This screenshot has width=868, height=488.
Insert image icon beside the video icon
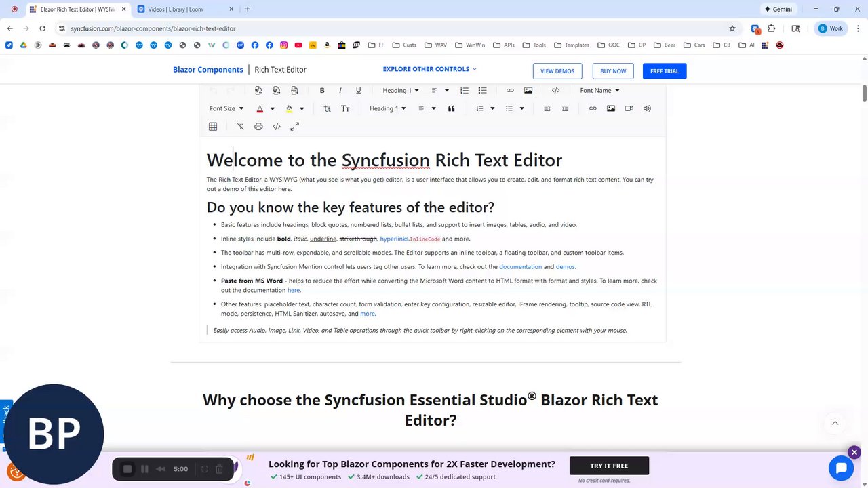[x=611, y=108]
